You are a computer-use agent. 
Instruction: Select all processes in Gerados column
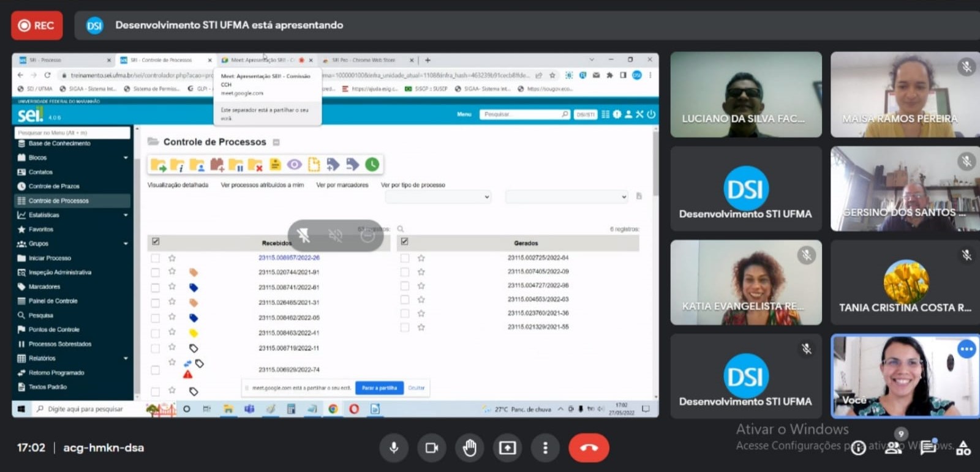point(404,242)
